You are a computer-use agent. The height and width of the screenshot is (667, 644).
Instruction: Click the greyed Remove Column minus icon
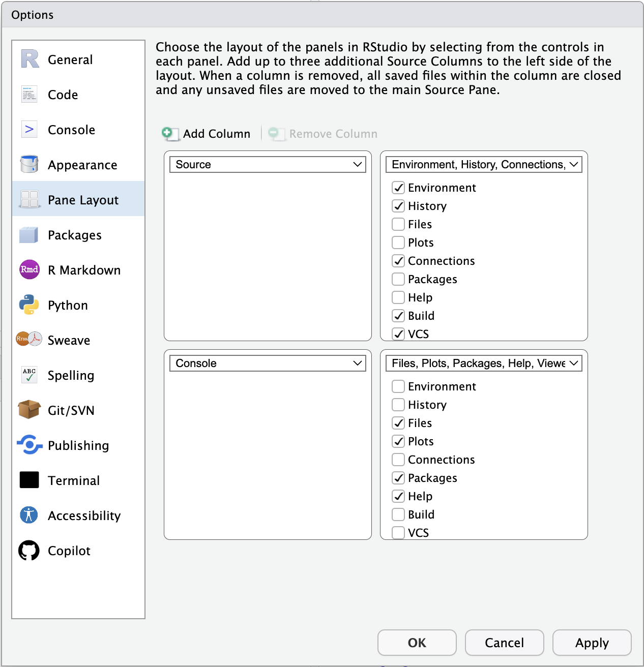tap(276, 134)
